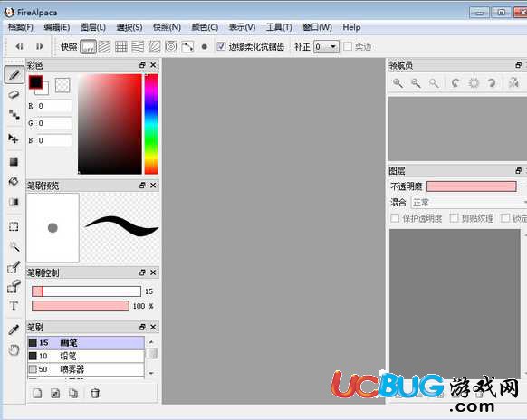The image size is (527, 420).
Task: Flip canvas view in Navigator
Action: (x=513, y=83)
